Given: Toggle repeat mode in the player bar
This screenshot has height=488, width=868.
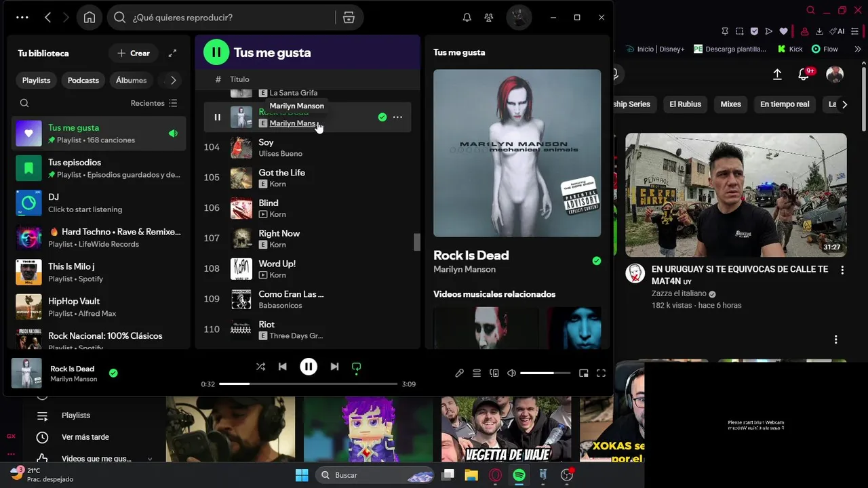Looking at the screenshot, I should tap(356, 367).
